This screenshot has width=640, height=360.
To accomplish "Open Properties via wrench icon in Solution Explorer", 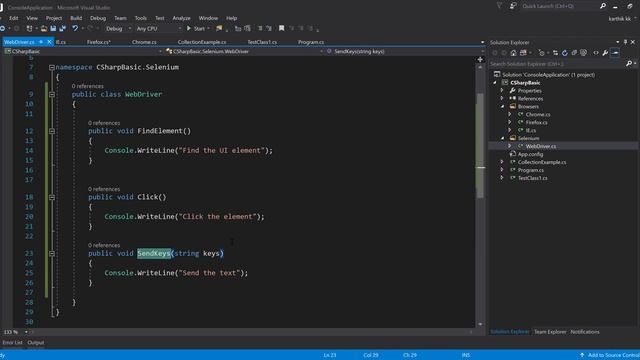I will pos(605,53).
